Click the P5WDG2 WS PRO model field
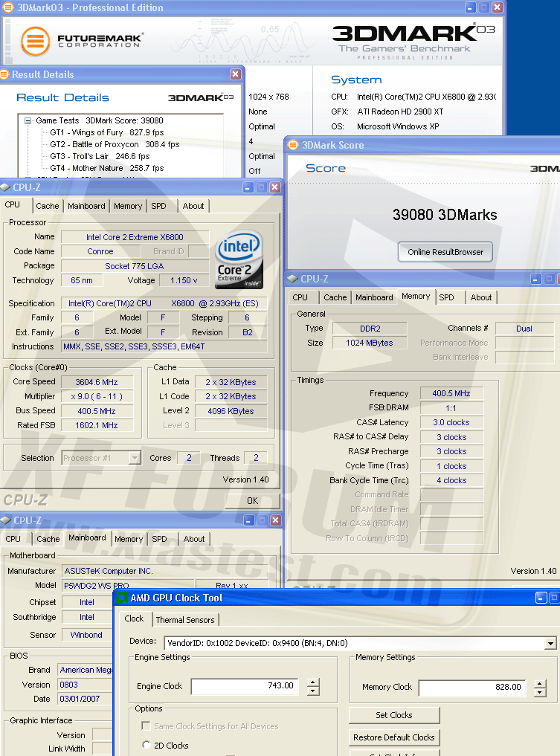Screen dimensions: 560x756 (129, 585)
